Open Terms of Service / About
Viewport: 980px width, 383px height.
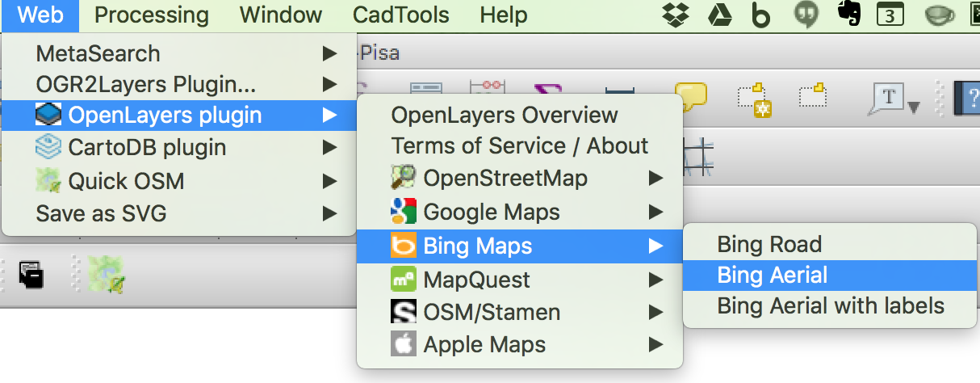tap(521, 146)
